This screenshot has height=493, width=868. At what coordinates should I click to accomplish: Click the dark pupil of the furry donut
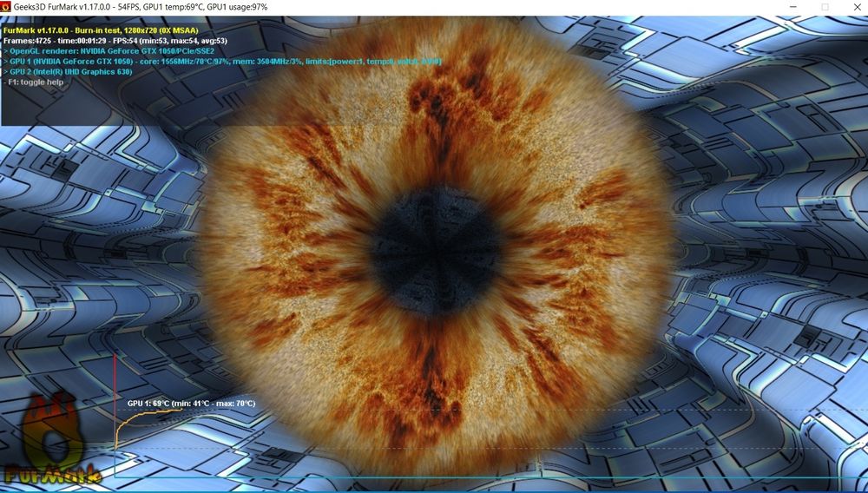point(437,252)
